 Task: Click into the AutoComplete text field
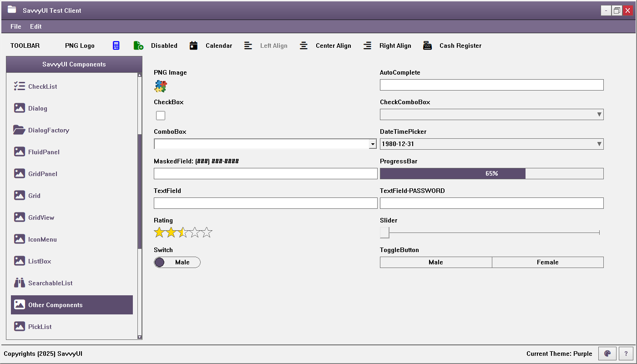pos(491,85)
